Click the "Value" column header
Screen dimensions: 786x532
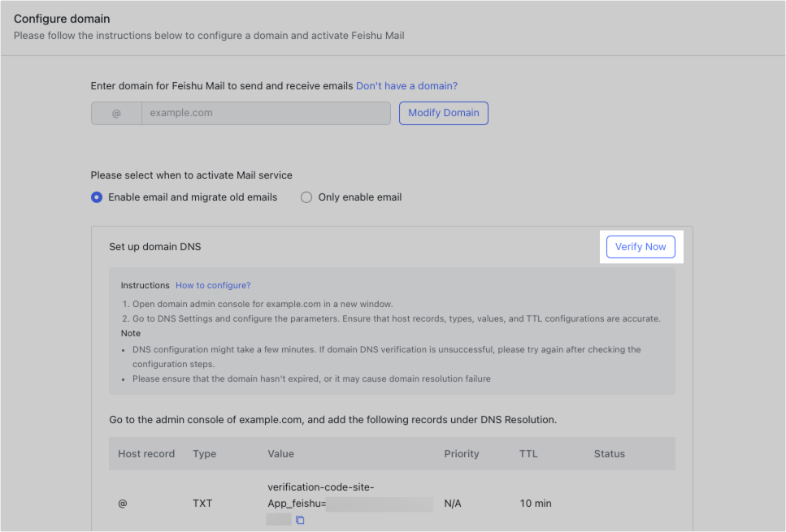280,453
